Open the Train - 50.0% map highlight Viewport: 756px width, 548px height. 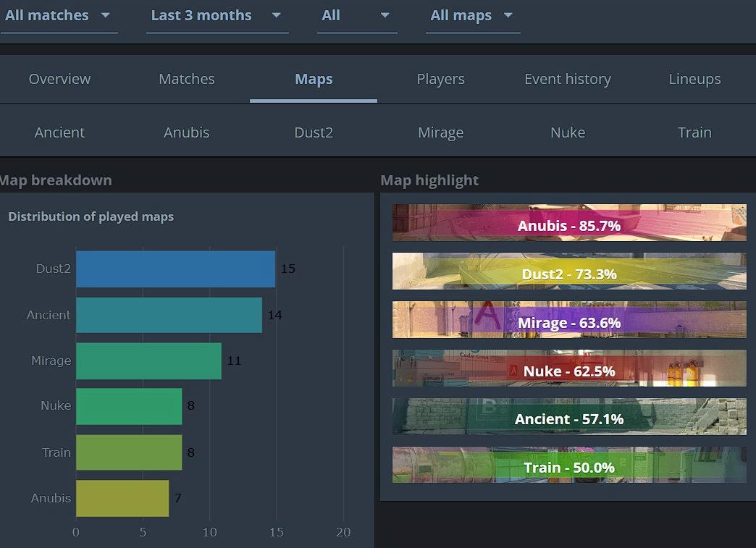click(569, 465)
